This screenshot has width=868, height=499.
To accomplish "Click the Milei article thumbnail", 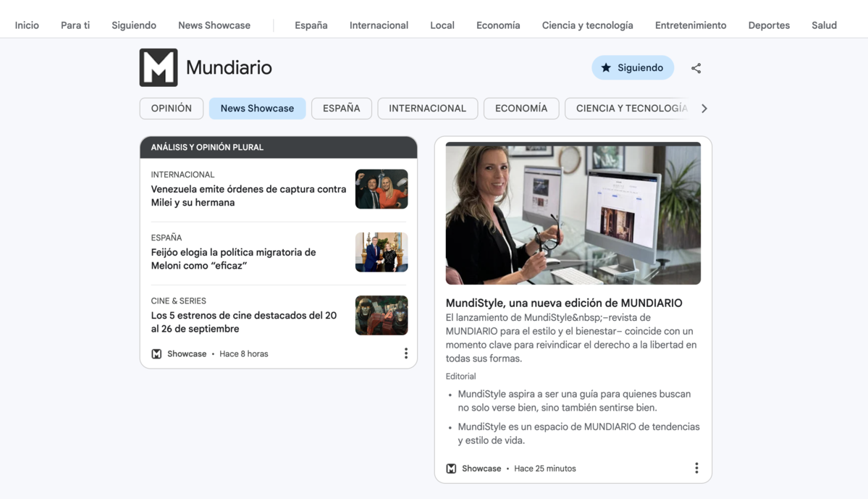I will [x=382, y=189].
